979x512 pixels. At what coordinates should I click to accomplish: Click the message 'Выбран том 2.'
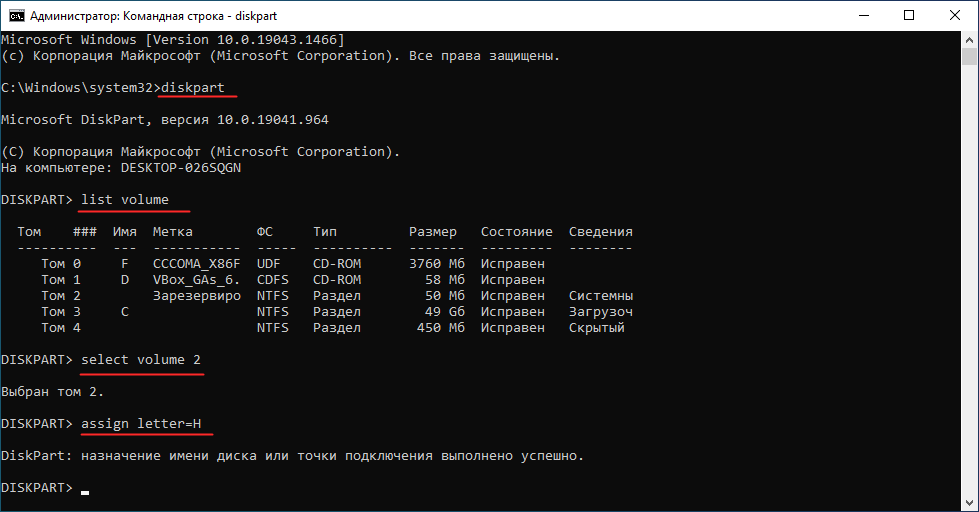point(52,391)
